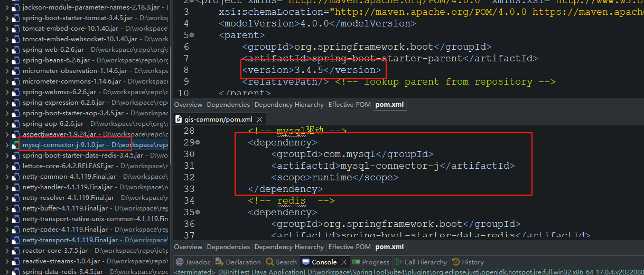Expand jackson-module-parameter-names-2.18.3.jar node

point(6,7)
